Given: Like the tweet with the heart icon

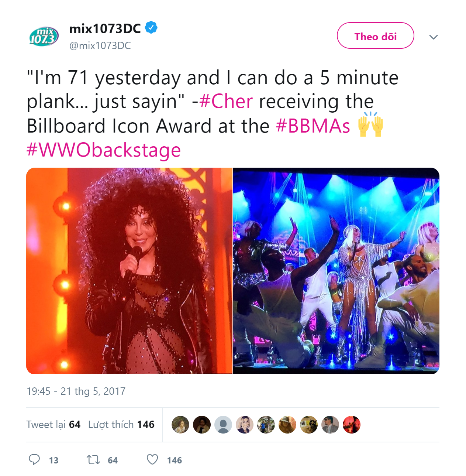Looking at the screenshot, I should (152, 459).
